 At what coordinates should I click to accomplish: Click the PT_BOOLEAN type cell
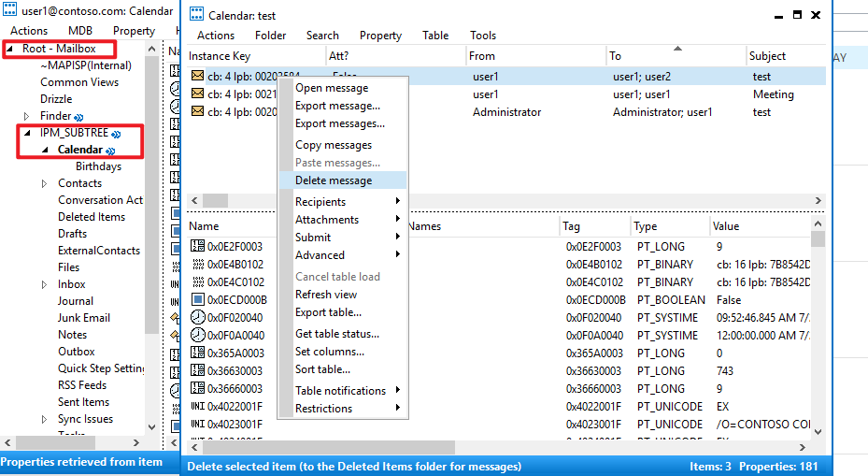[x=671, y=300]
